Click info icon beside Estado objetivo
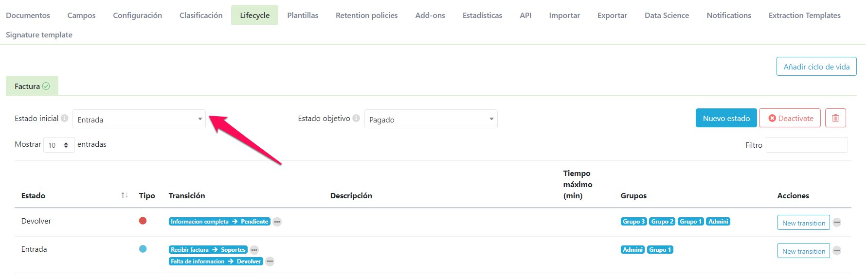This screenshot has width=868, height=278. 356,118
